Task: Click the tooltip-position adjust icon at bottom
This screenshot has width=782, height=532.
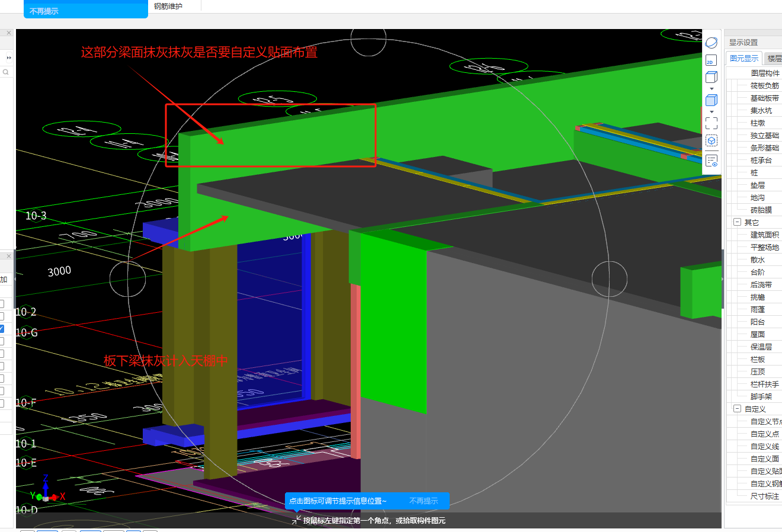Action: 296,520
